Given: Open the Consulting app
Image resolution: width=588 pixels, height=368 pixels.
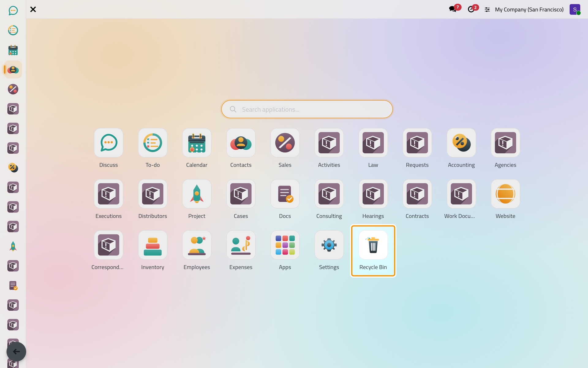Looking at the screenshot, I should coord(329,194).
